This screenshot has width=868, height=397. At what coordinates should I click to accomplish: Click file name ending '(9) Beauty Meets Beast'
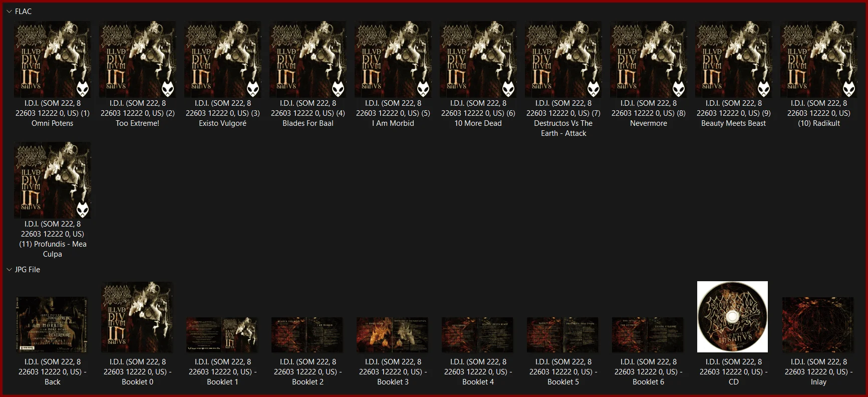734,113
